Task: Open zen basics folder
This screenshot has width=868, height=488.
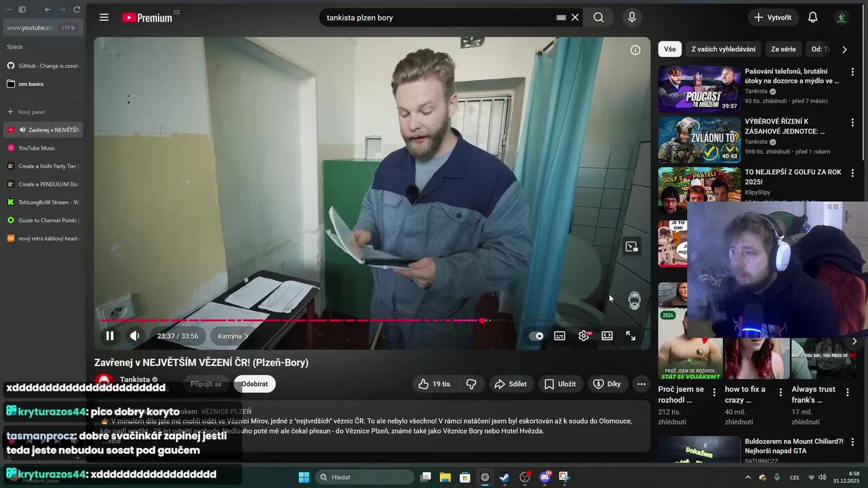Action: pos(43,84)
